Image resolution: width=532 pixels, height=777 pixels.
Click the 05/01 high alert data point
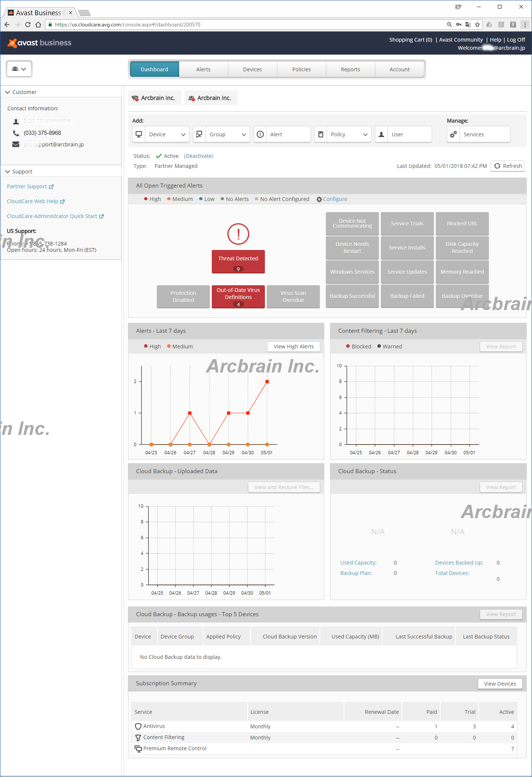pos(267,382)
